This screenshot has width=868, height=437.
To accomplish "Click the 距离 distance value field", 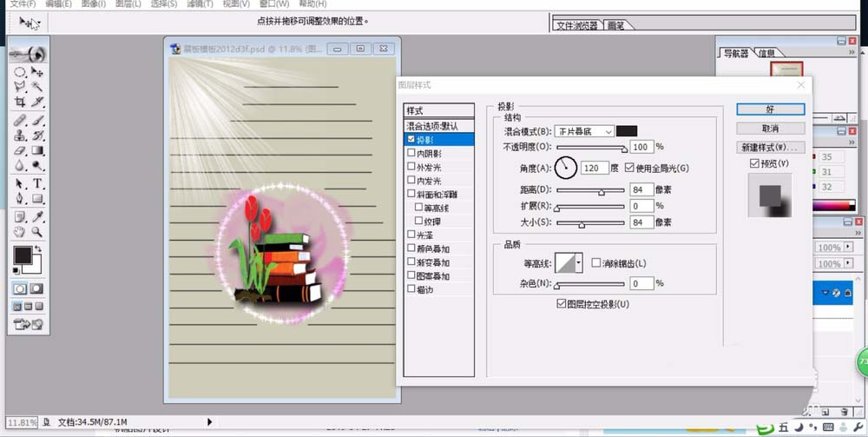I will [x=641, y=189].
